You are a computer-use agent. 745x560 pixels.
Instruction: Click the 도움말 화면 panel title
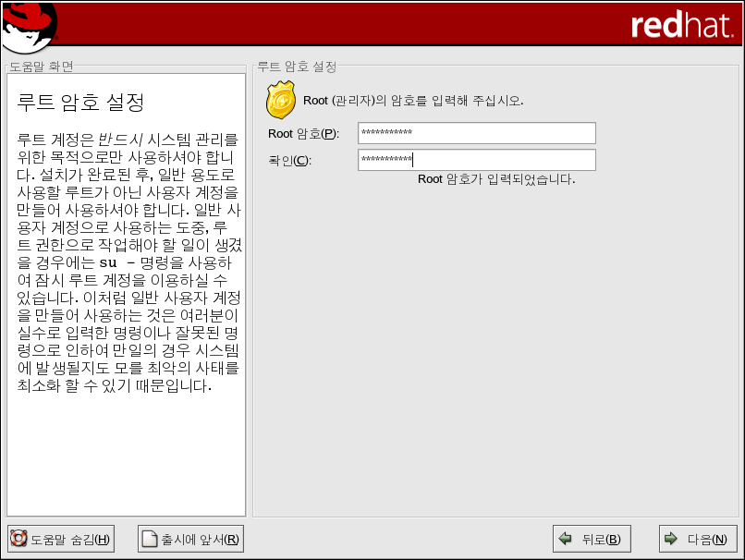tap(42, 67)
